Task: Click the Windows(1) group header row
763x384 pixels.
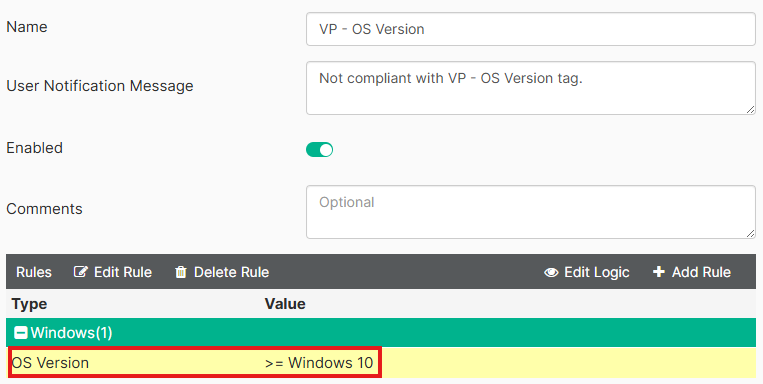Action: click(x=381, y=332)
